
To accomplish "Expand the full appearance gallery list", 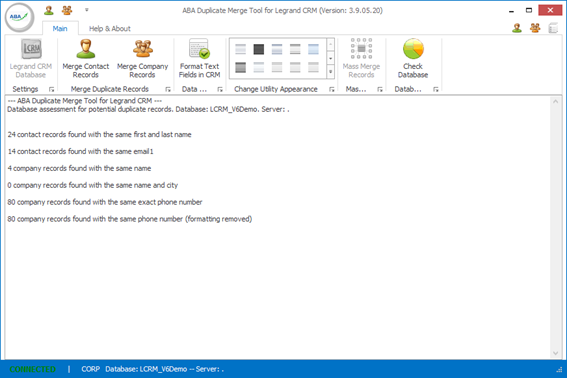I will 331,72.
